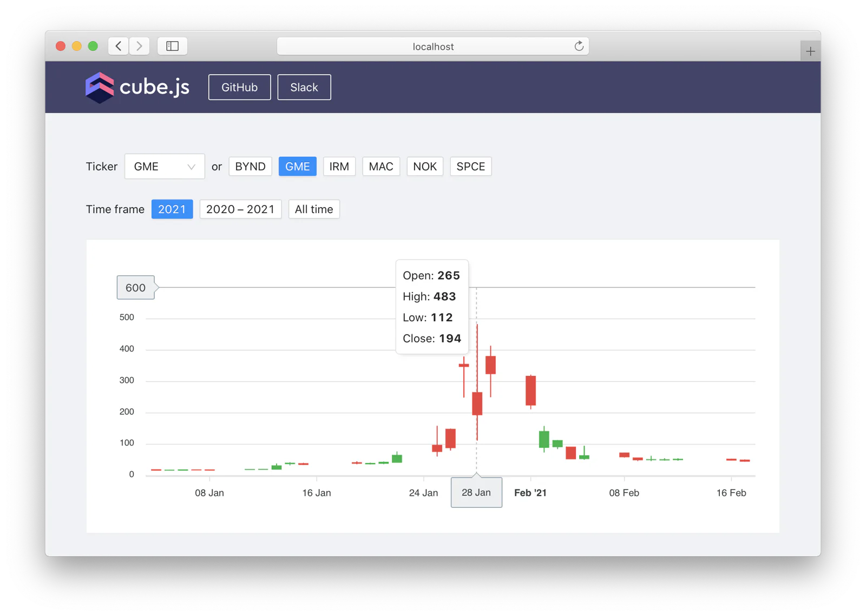Select the MAC ticker option

pos(381,167)
